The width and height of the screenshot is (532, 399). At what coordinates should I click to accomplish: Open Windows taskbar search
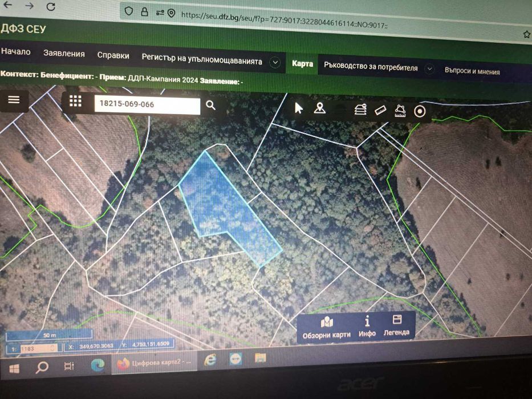42,367
